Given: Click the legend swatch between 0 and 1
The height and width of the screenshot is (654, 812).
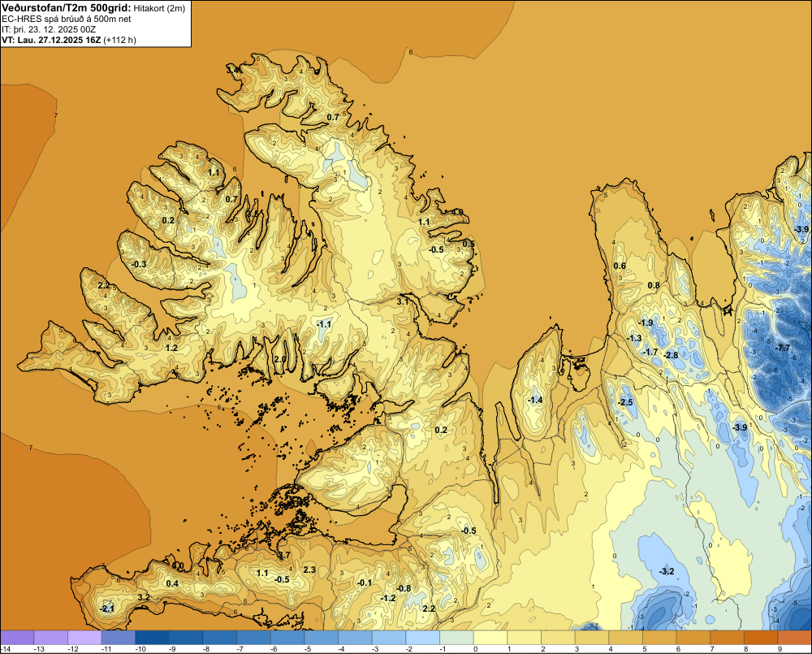Looking at the screenshot, I should click(x=490, y=638).
